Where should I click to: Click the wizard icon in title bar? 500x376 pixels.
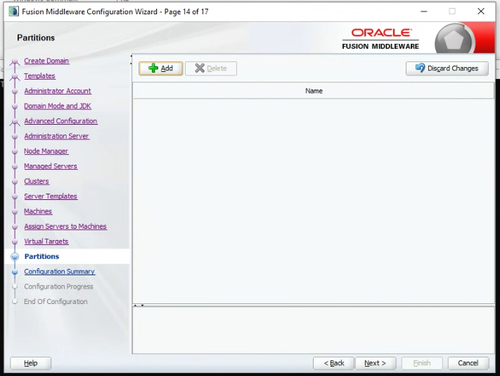pos(14,11)
